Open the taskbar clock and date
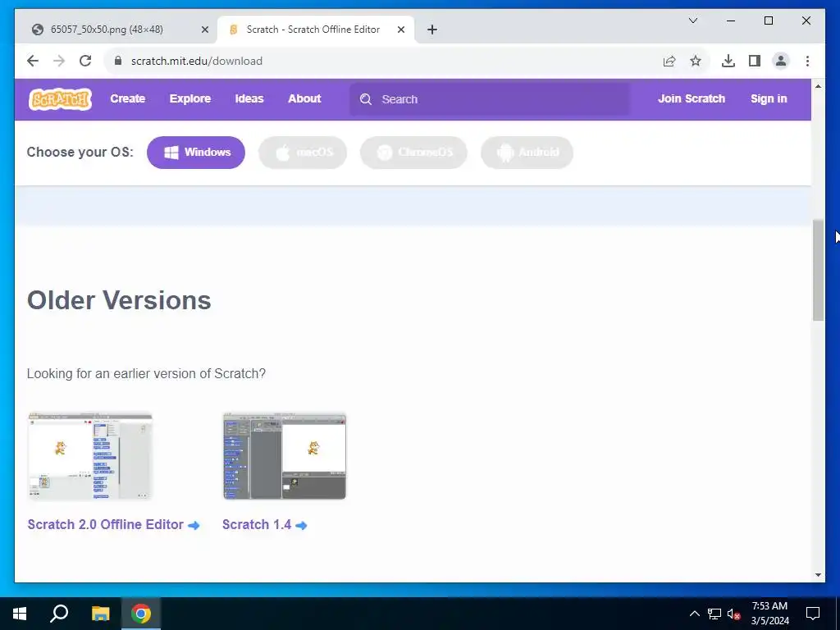840x630 pixels. point(769,614)
